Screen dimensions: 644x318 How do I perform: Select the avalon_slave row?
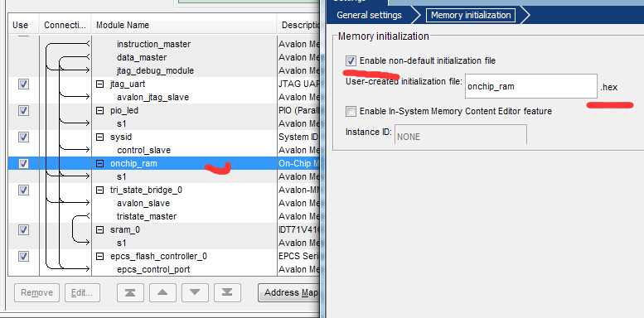click(x=143, y=203)
